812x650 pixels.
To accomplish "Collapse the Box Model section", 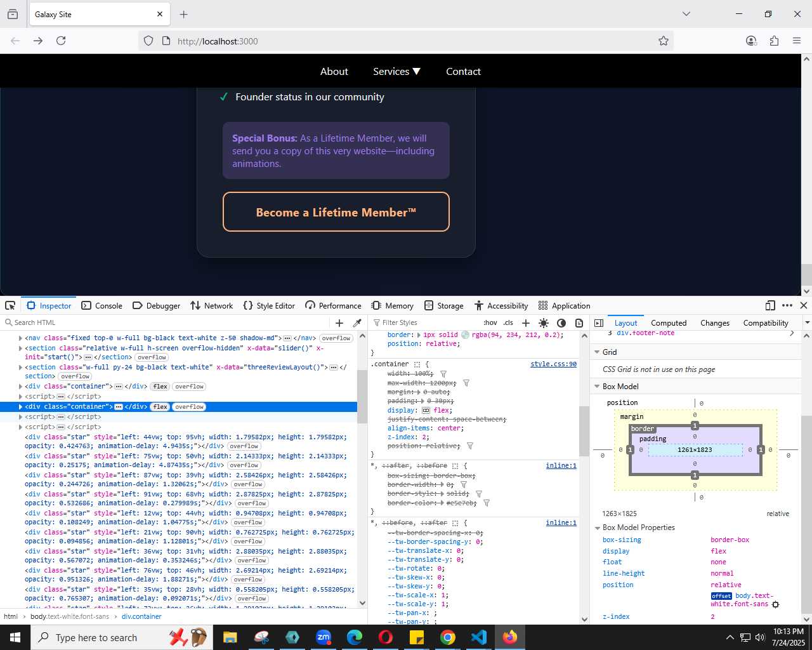I will click(597, 387).
